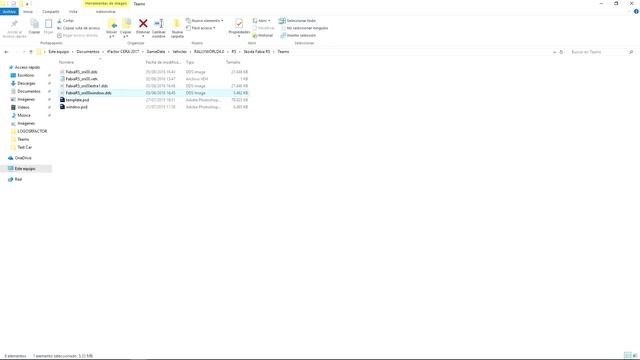Click Invertir selección
The height and width of the screenshot is (360, 640).
point(298,36)
